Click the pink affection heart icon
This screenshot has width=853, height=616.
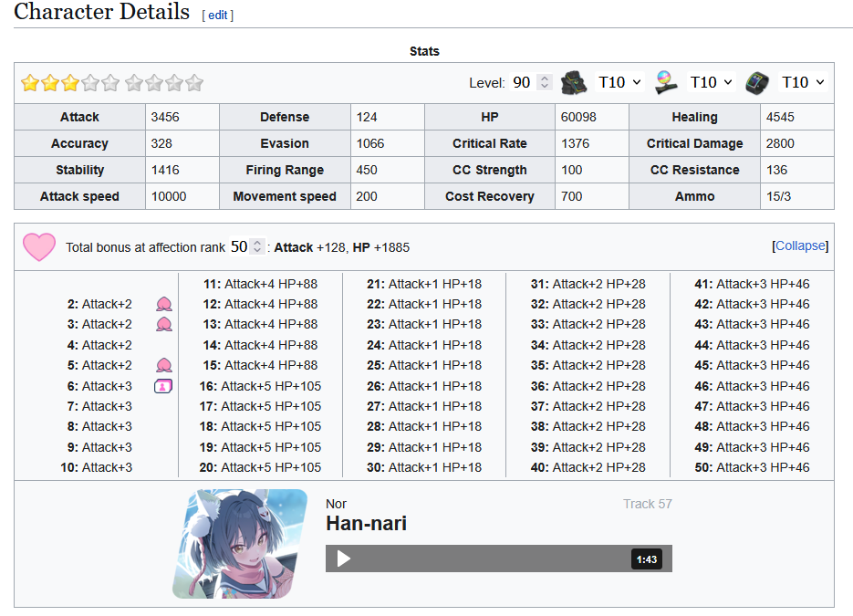[39, 247]
